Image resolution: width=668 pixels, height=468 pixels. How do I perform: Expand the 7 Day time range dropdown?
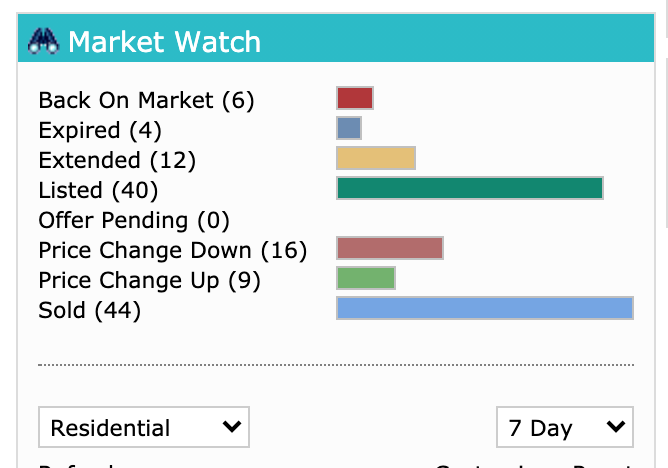tap(565, 427)
